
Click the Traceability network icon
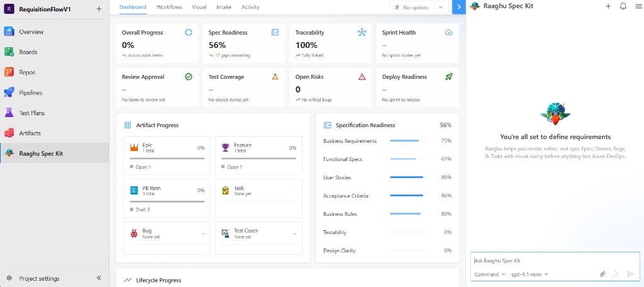362,33
